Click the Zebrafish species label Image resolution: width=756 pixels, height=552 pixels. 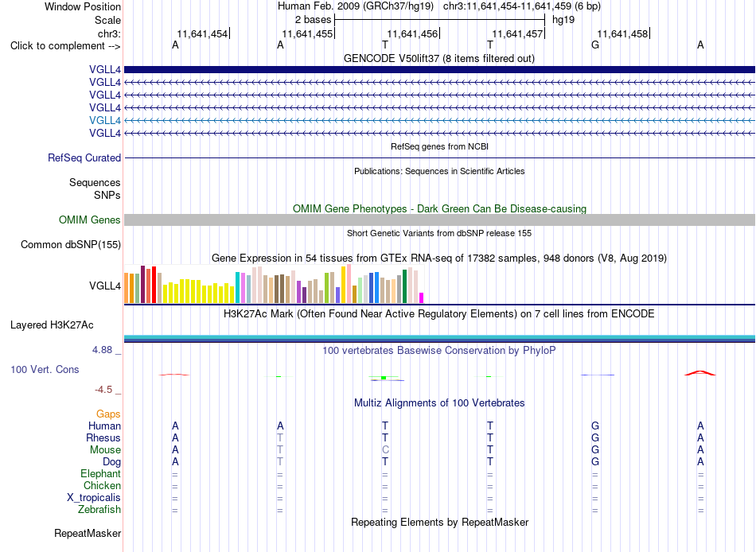(99, 510)
